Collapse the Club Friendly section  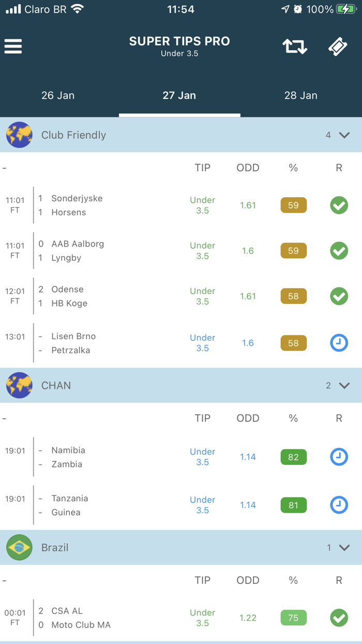(x=343, y=135)
